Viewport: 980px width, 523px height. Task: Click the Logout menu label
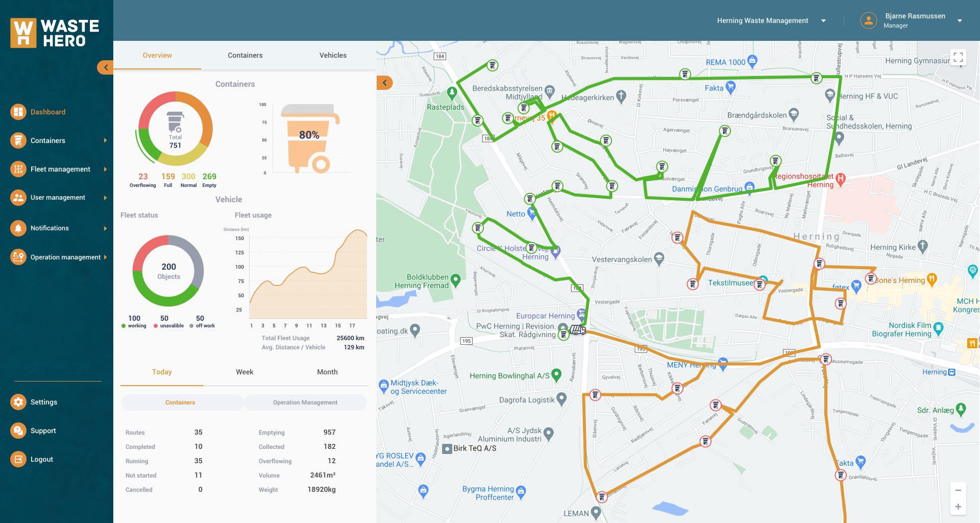pos(42,459)
